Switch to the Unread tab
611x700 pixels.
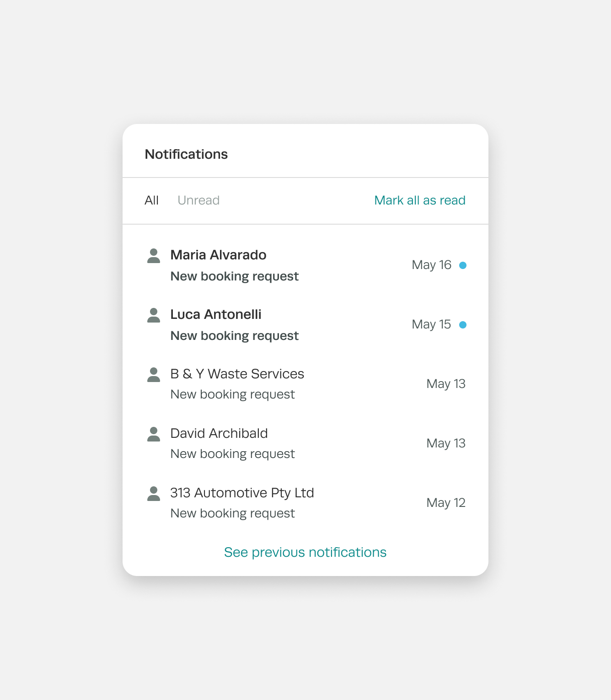coord(198,200)
